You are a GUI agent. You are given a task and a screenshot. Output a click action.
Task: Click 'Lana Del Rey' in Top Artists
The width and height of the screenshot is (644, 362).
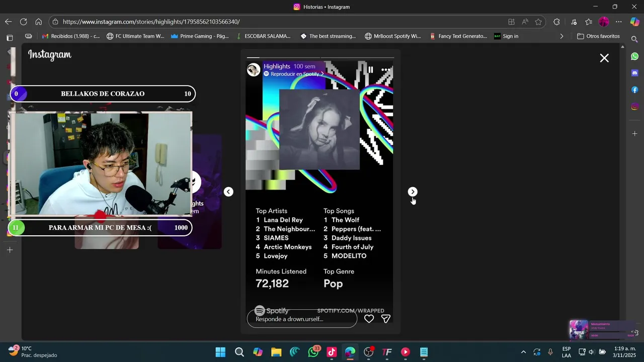283,220
